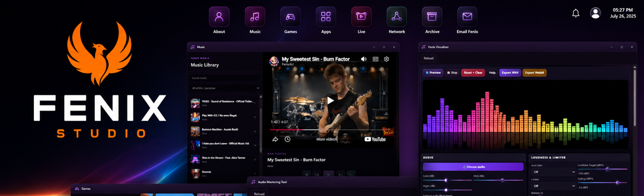Open the Apps grid icon
This screenshot has height=196, width=644.
(326, 17)
